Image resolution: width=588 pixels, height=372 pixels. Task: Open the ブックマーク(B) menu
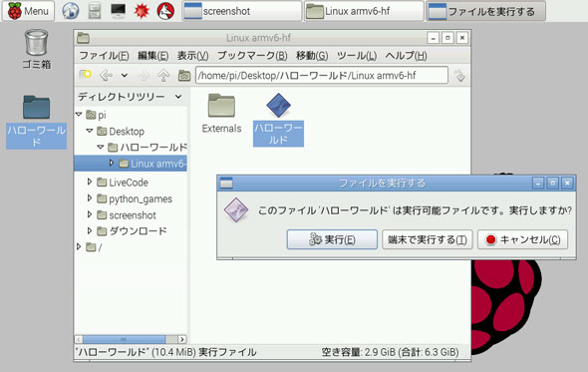tap(252, 56)
